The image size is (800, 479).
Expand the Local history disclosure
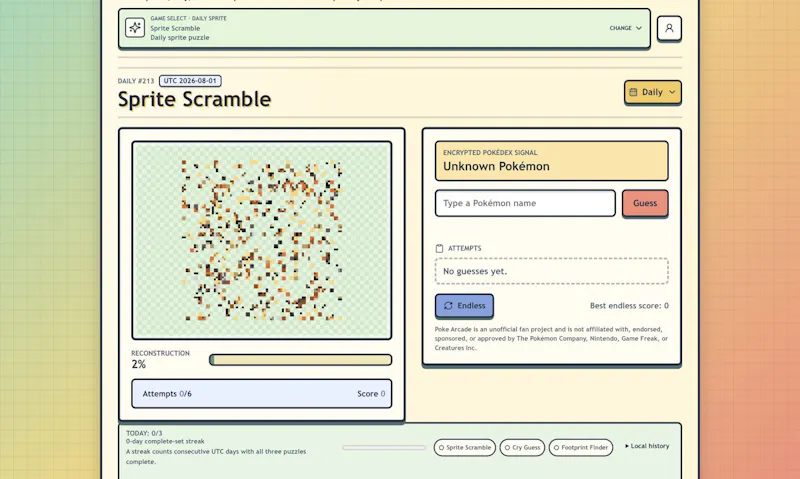(x=647, y=446)
